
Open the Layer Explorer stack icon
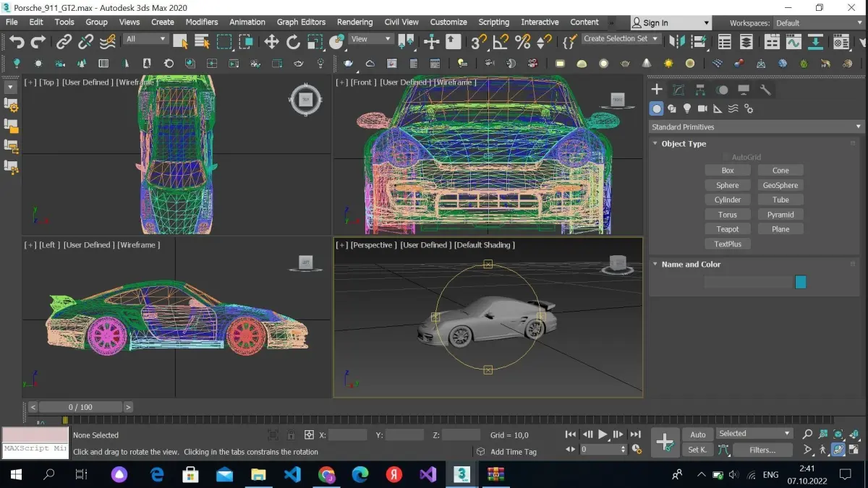(x=746, y=42)
